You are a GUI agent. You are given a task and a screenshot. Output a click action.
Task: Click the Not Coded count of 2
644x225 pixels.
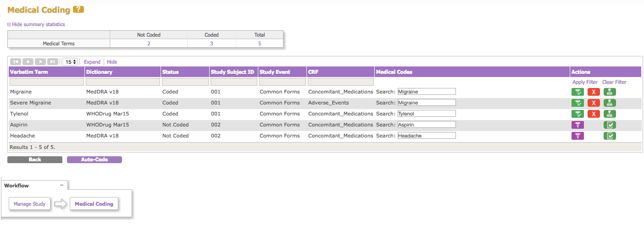coord(149,44)
